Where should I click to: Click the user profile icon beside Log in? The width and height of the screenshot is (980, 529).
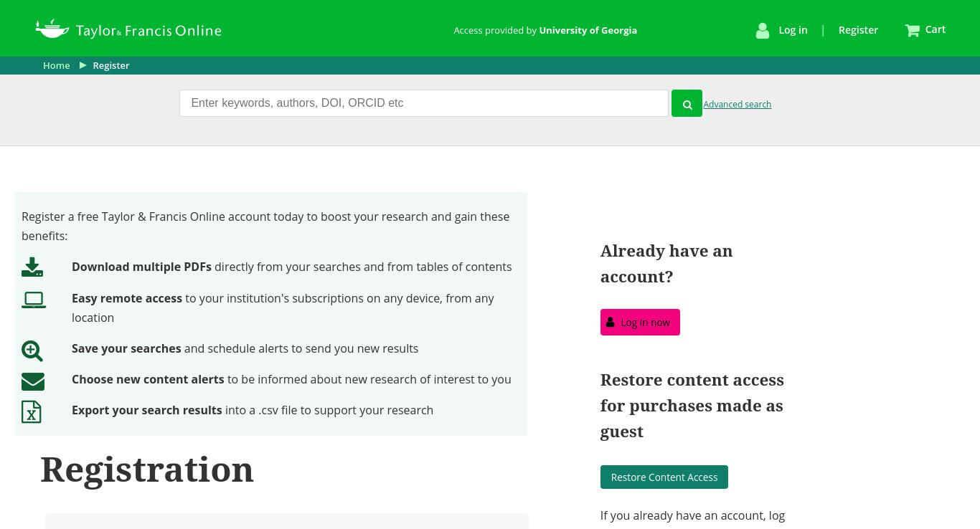click(763, 30)
